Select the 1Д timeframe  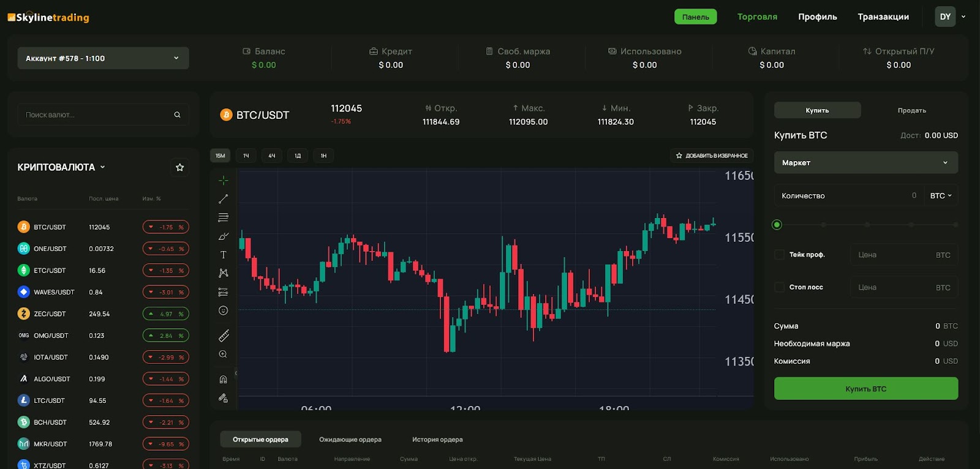click(298, 156)
